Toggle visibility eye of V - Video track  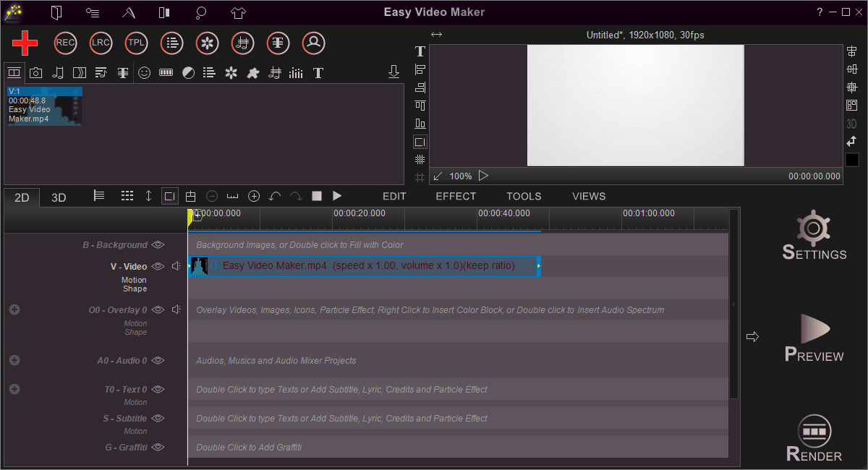tap(158, 266)
